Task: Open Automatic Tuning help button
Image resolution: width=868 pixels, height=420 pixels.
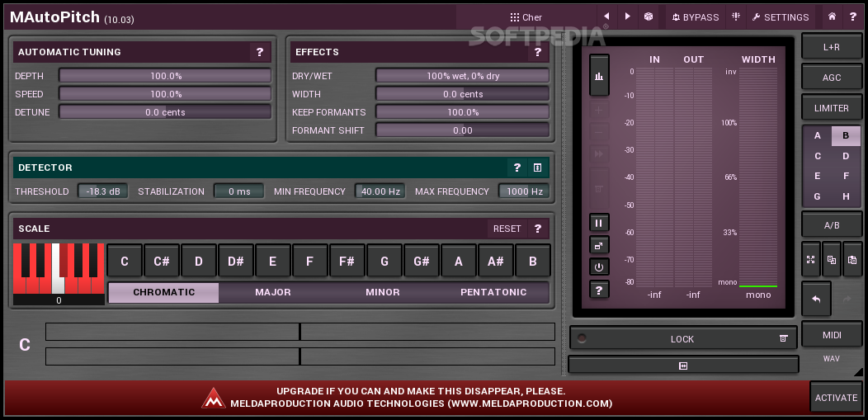Action: [x=260, y=53]
